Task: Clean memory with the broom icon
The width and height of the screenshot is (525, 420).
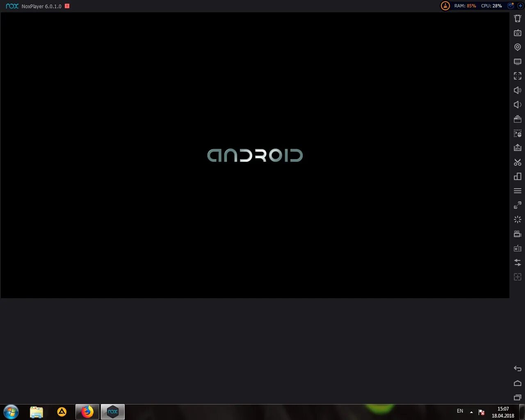Action: (x=445, y=6)
